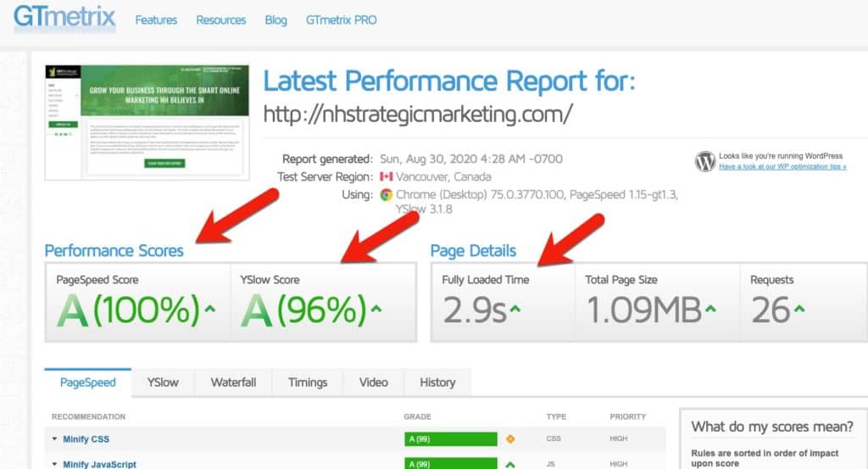Viewport: 868px width, 469px height.
Task: Go to the Blog page
Action: click(275, 20)
